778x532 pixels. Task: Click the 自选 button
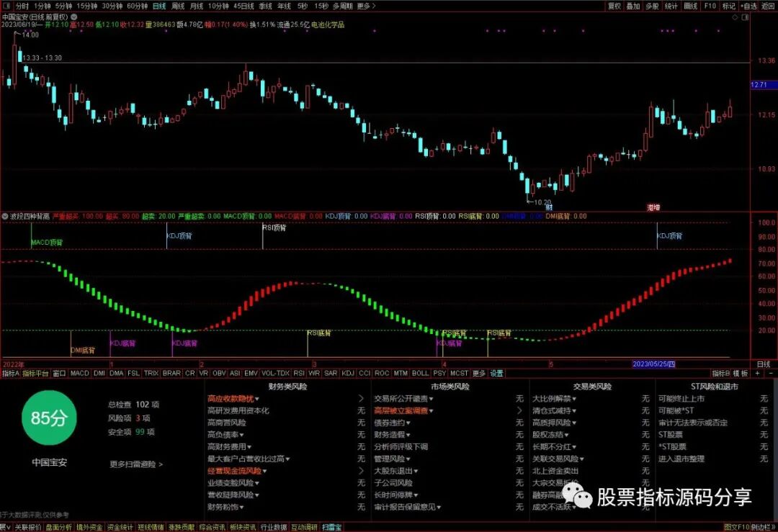(x=748, y=6)
